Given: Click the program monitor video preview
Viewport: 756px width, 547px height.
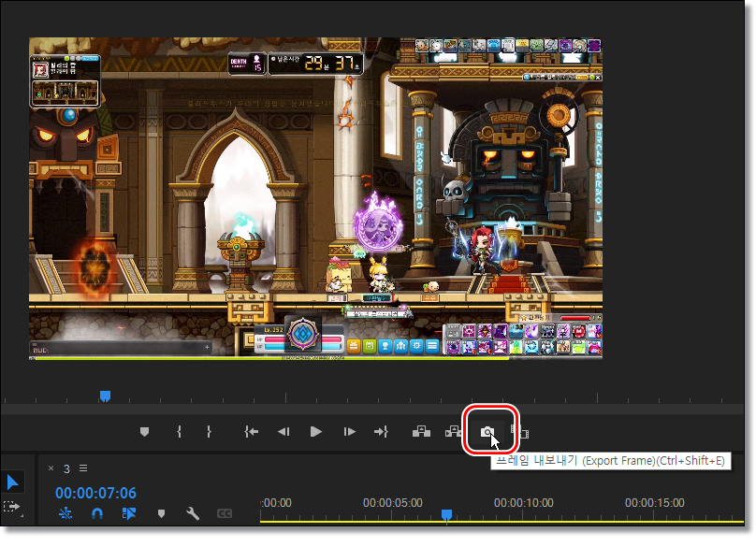Looking at the screenshot, I should point(316,198).
